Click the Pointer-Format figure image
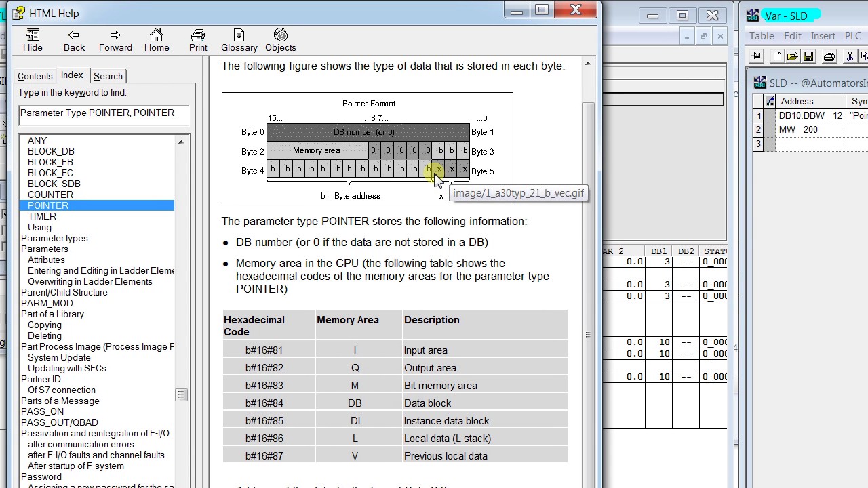 tap(368, 149)
